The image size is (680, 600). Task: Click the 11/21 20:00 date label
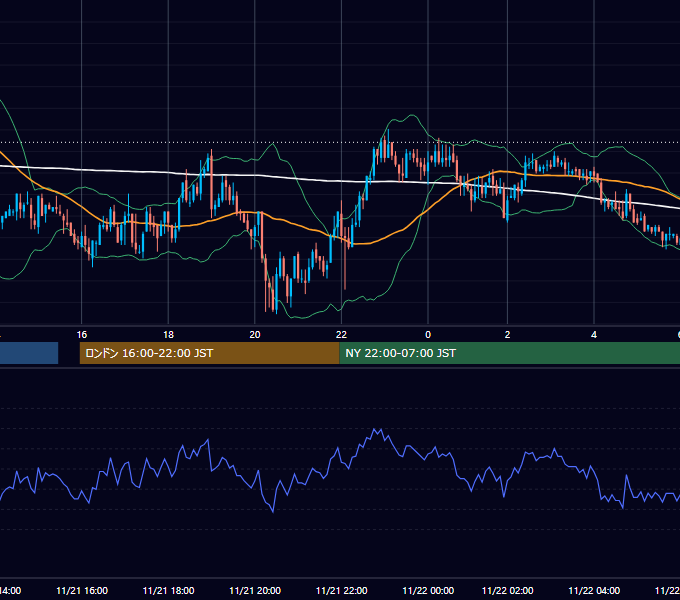tap(255, 590)
